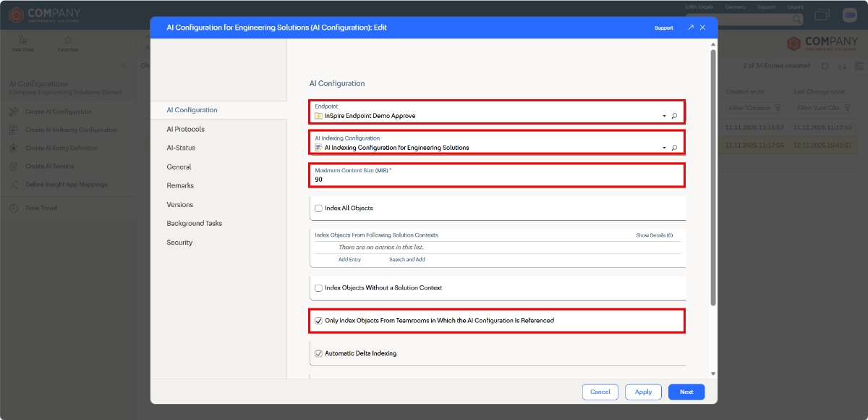Click the search icon in the Endpoint field

coord(674,116)
